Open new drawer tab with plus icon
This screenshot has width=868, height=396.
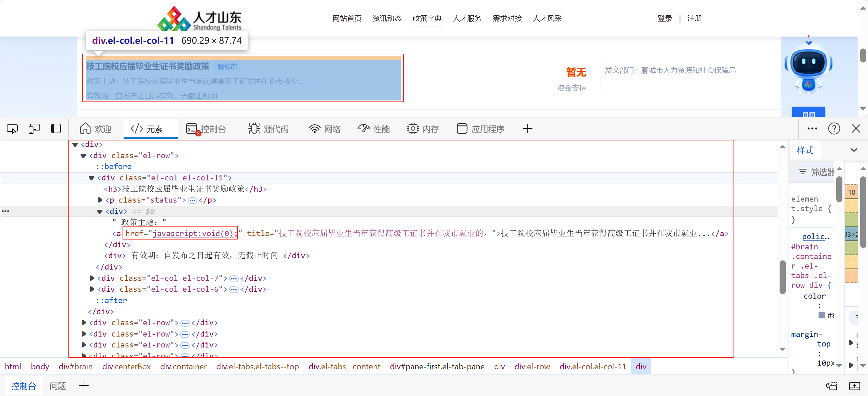click(84, 385)
